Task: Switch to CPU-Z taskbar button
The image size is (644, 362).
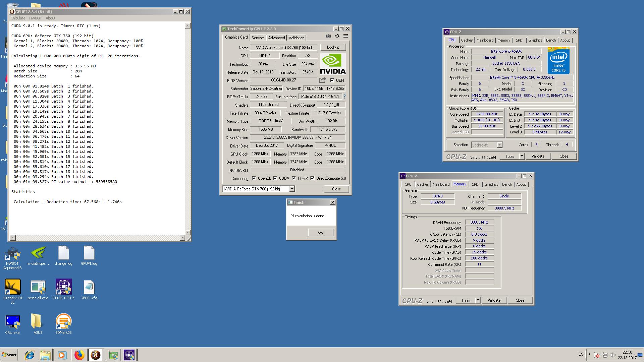Action: (x=129, y=355)
